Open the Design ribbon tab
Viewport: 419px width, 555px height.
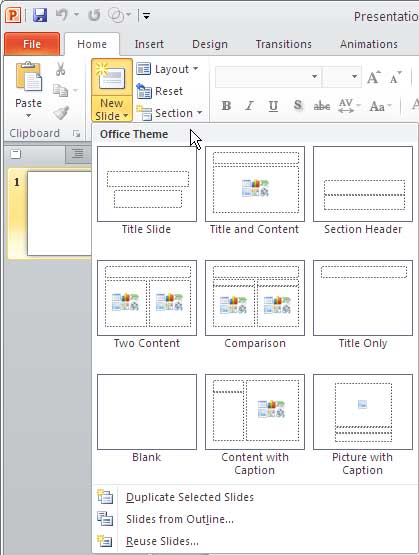click(210, 44)
